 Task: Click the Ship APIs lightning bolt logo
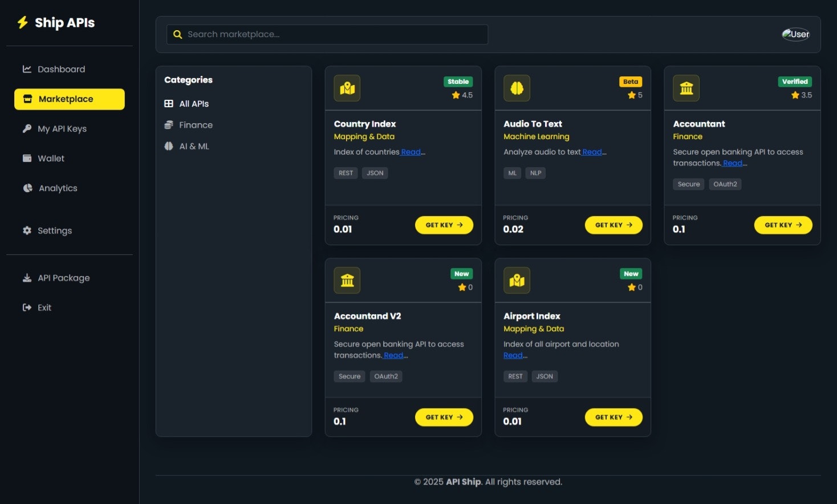(23, 22)
